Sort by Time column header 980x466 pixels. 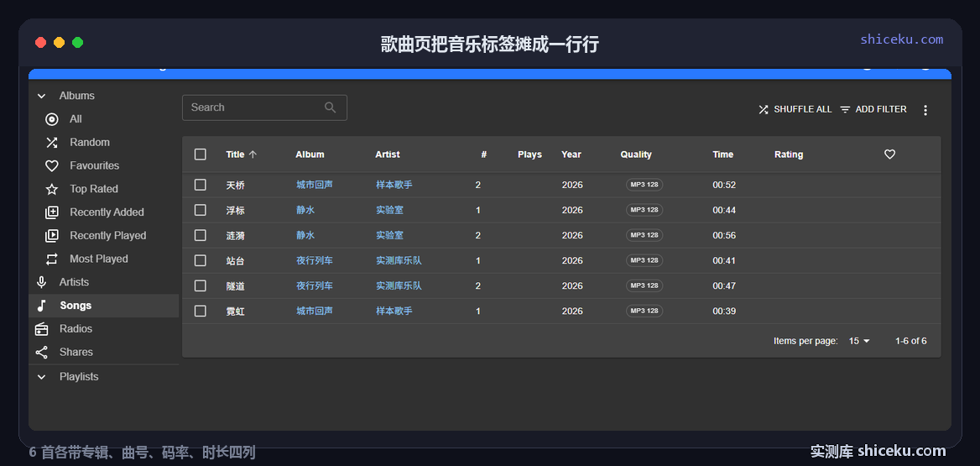pos(723,154)
